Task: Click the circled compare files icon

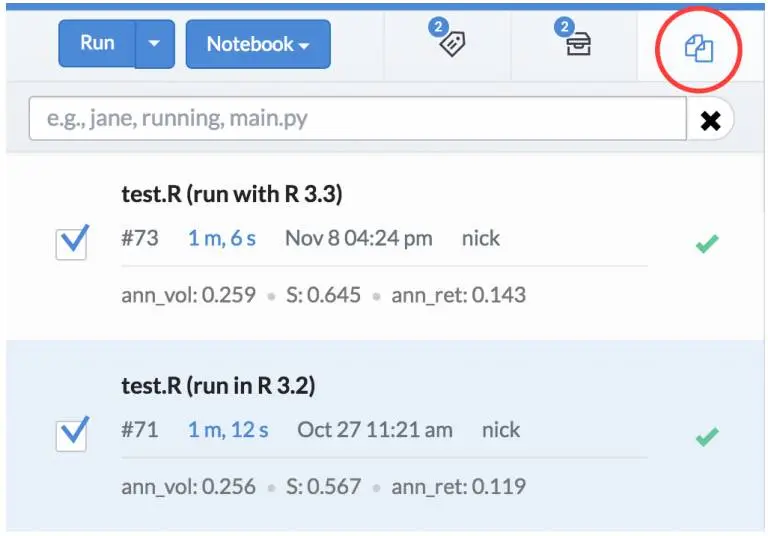Action: click(x=699, y=47)
